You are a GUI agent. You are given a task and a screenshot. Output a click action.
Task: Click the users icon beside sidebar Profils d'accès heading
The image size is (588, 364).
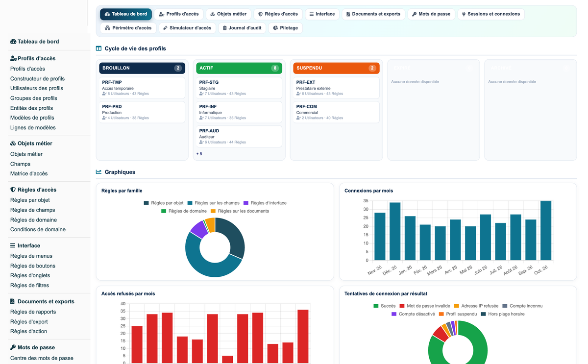tap(14, 58)
